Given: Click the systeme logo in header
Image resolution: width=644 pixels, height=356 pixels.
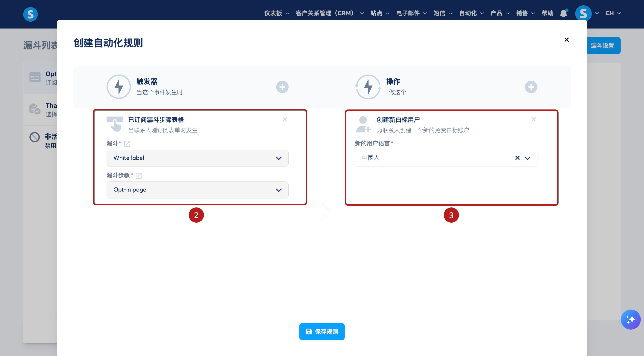Looking at the screenshot, I should point(31,14).
